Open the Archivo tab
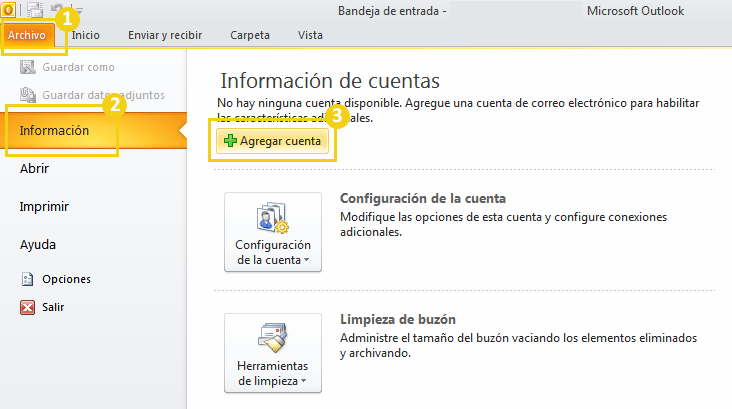Viewport: 732px width, 409px height. (x=27, y=35)
